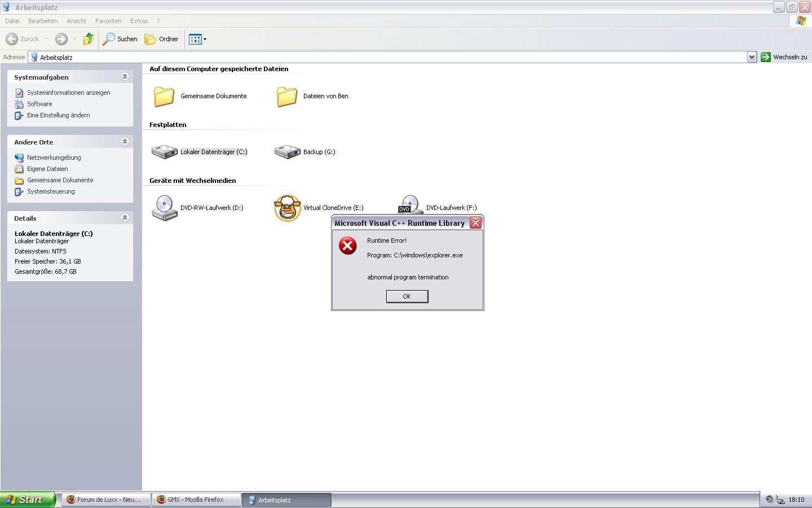Select the Backup (G:) drive icon
The image size is (812, 508).
click(287, 151)
